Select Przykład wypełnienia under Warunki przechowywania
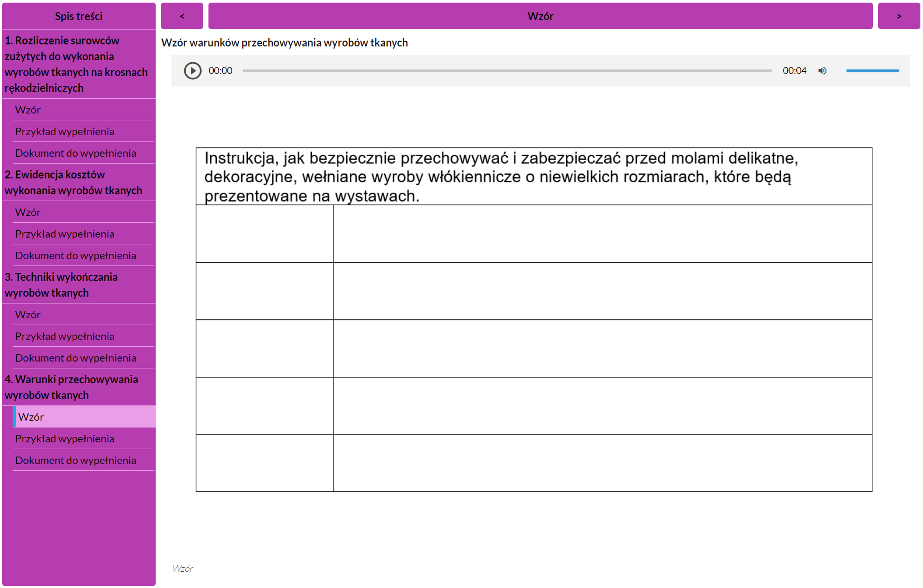923x588 pixels. pos(64,439)
